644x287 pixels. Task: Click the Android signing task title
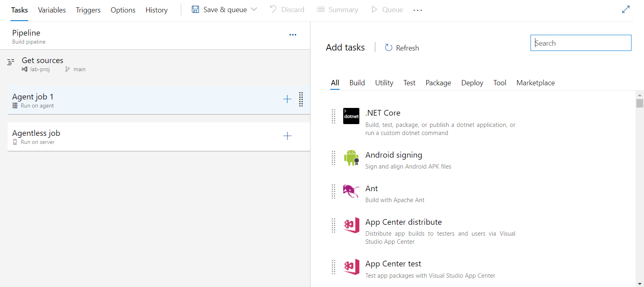[394, 155]
